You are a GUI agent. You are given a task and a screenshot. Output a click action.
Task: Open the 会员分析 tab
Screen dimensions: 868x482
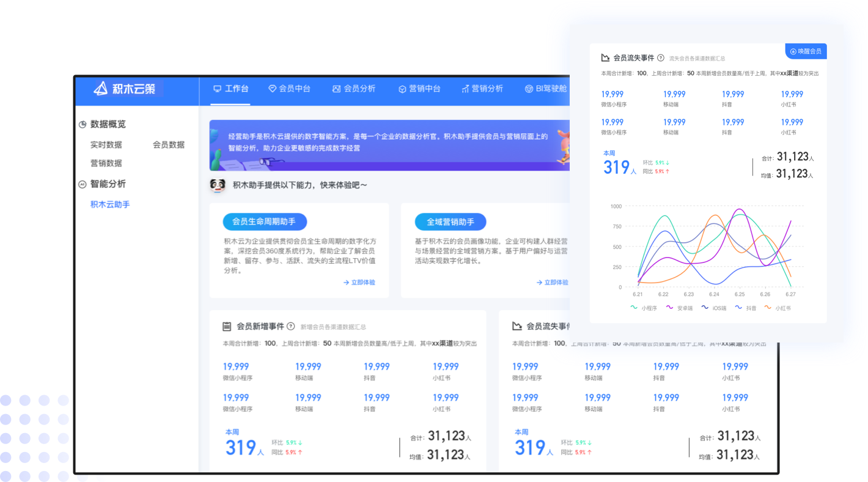353,89
